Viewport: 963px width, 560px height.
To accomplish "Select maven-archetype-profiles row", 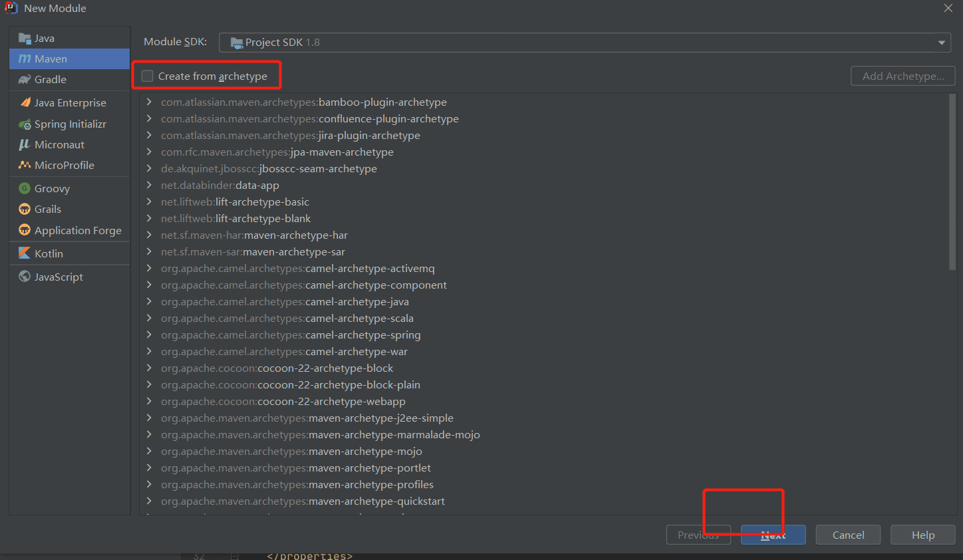I will pos(545,484).
